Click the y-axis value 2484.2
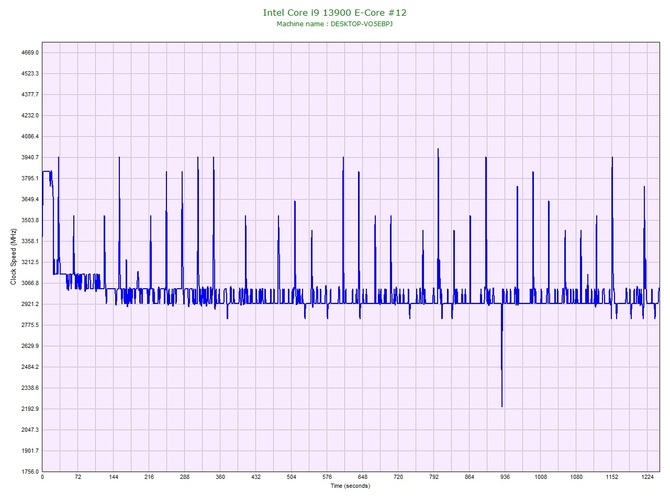Image resolution: width=670 pixels, height=503 pixels. (30, 367)
